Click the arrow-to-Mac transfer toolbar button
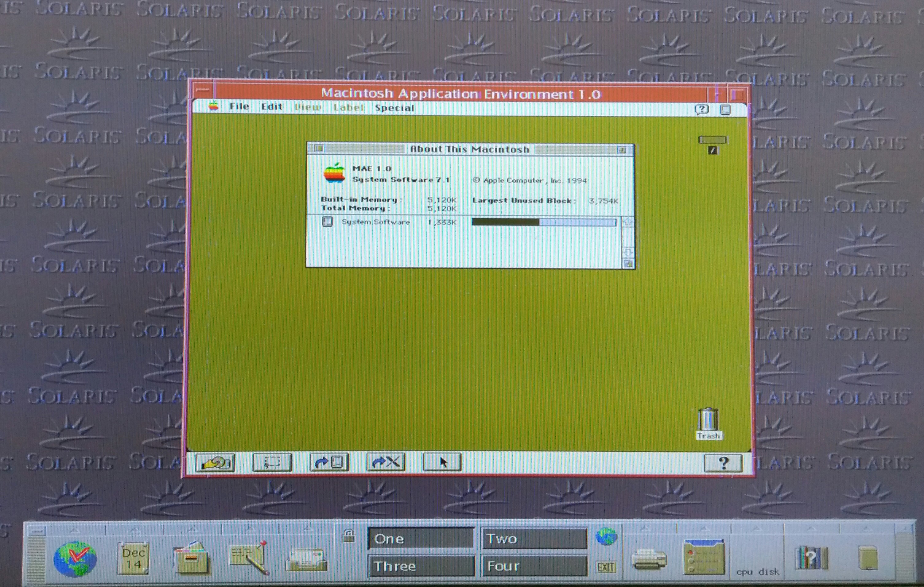Screen dimensions: 924x587 pos(329,462)
